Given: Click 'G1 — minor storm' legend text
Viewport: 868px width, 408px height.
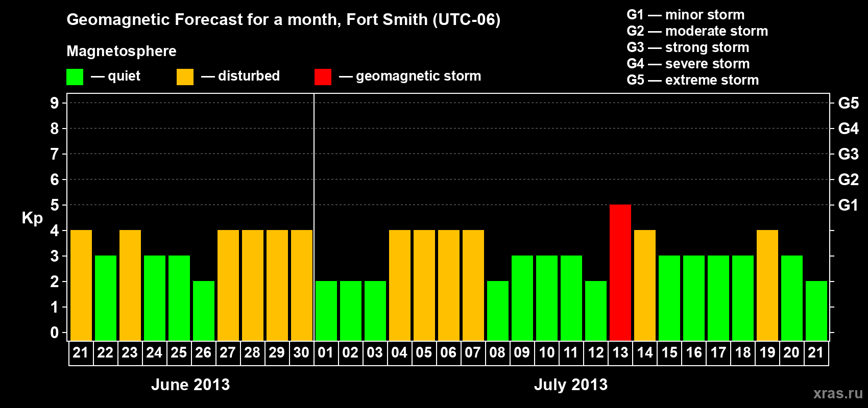Looking at the screenshot, I should click(686, 15).
